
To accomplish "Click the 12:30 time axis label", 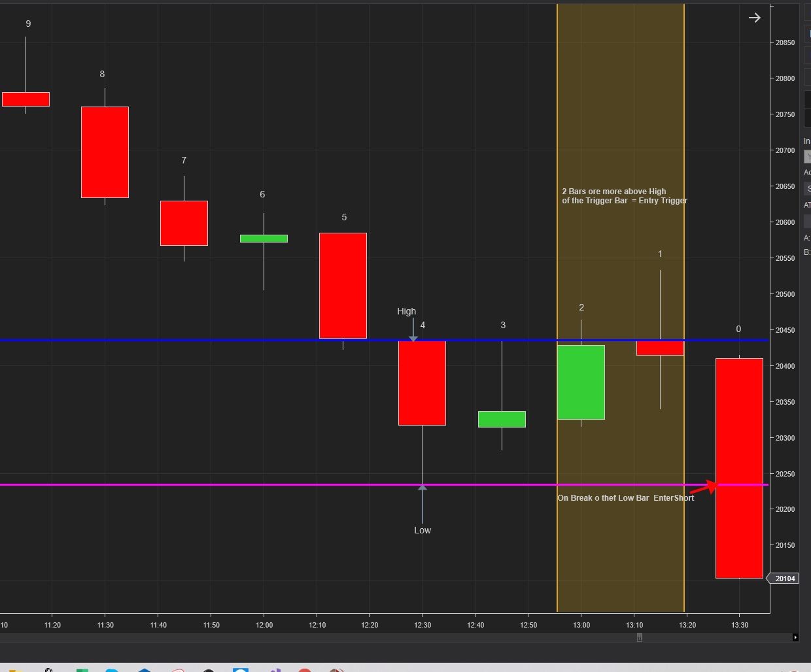I will point(423,625).
